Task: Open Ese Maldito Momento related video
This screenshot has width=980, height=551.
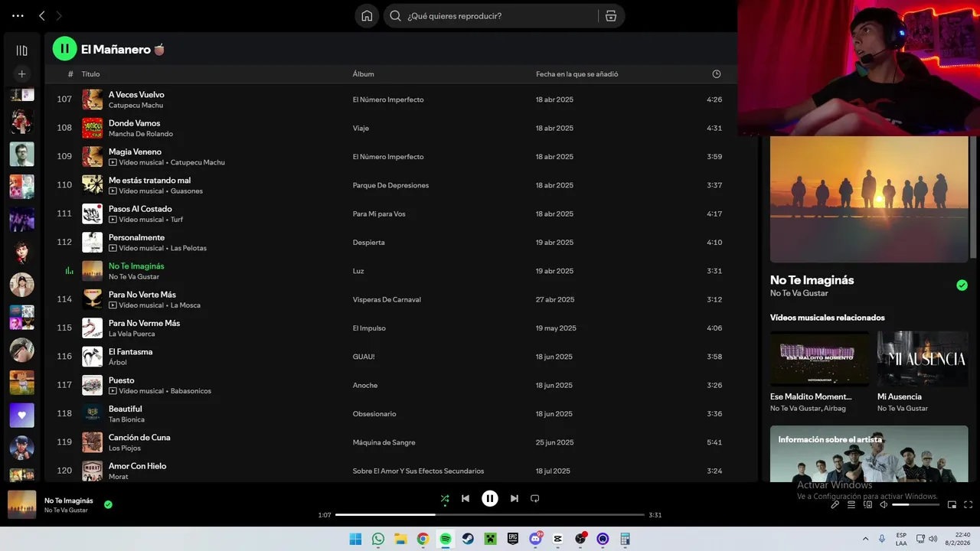Action: [x=819, y=358]
